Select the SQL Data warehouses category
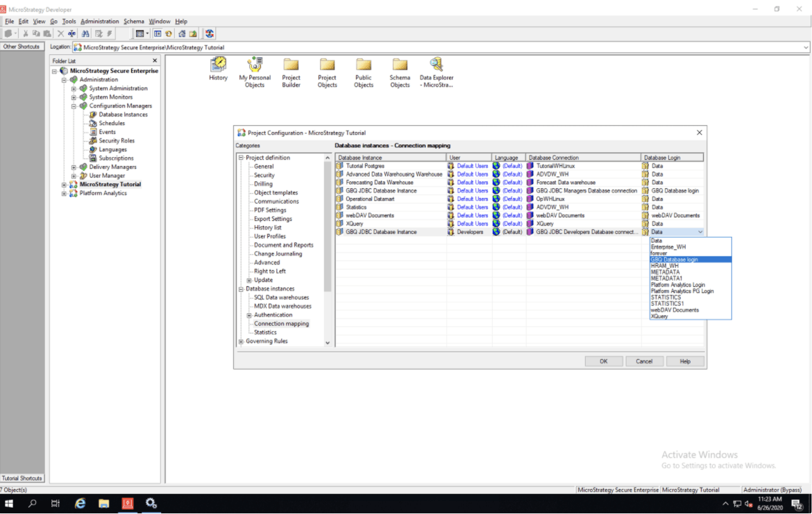 click(x=281, y=297)
